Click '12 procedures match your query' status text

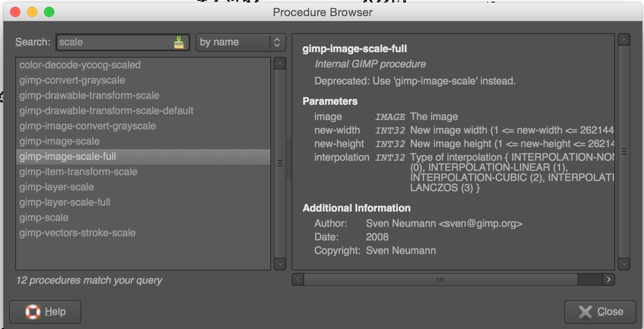pos(89,280)
